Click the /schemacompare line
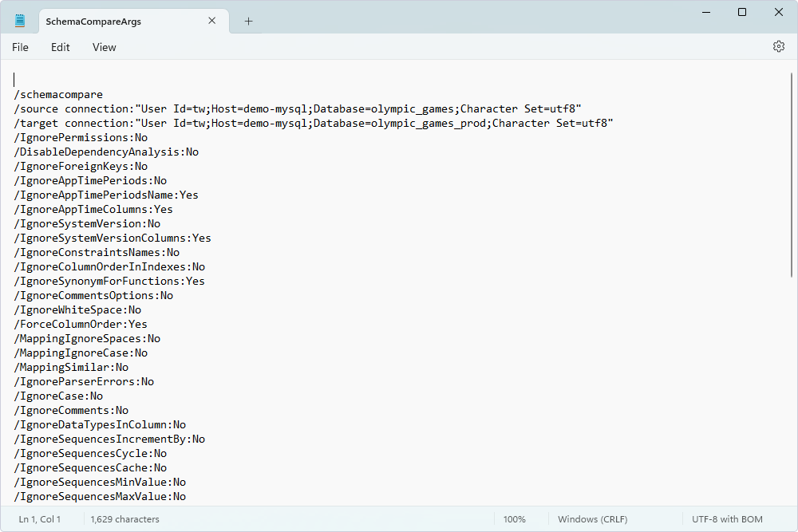This screenshot has height=532, width=798. (58, 95)
